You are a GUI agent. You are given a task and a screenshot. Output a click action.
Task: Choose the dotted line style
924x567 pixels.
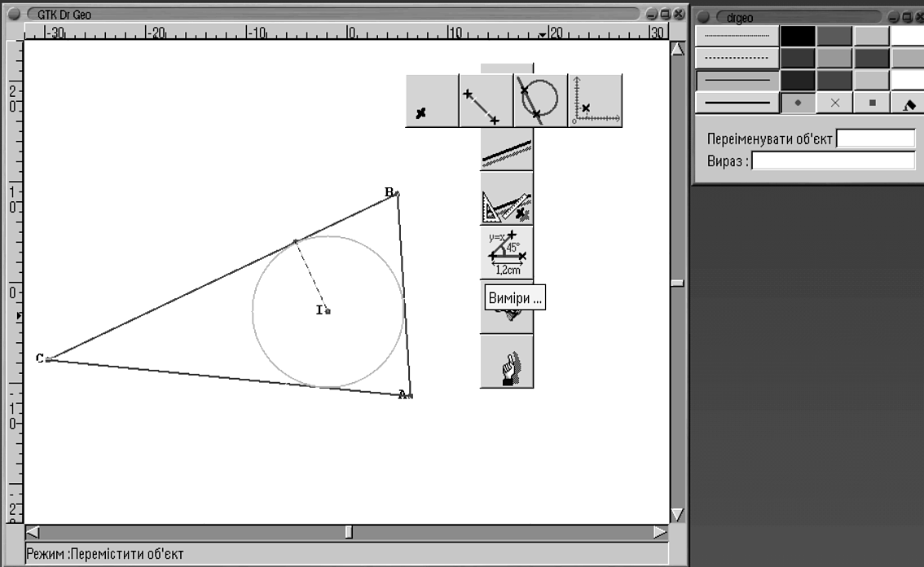[737, 36]
